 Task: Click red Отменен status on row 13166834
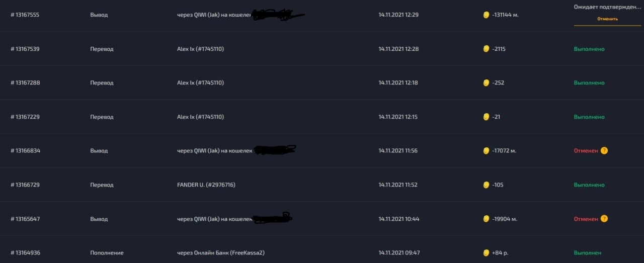click(x=586, y=151)
